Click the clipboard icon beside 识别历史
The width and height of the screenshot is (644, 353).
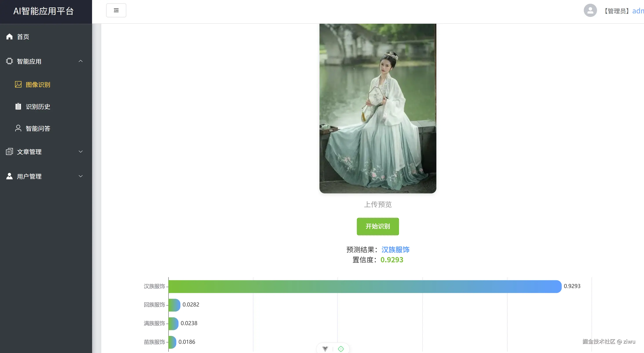[18, 106]
